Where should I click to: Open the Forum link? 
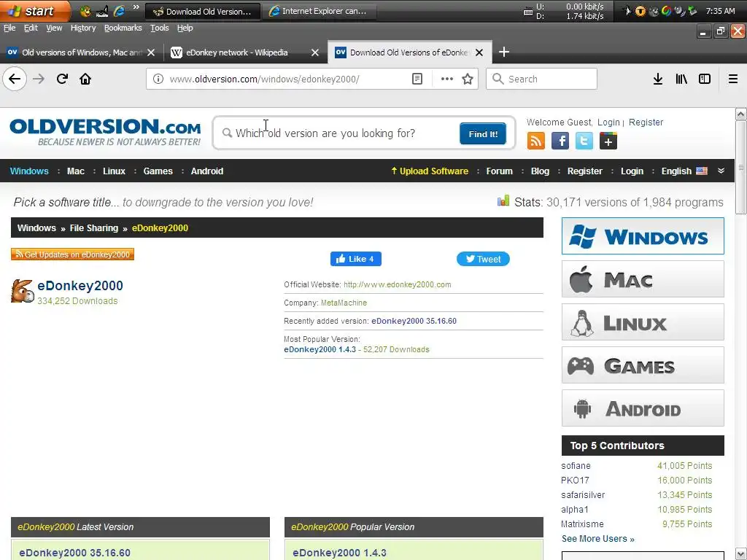click(499, 171)
